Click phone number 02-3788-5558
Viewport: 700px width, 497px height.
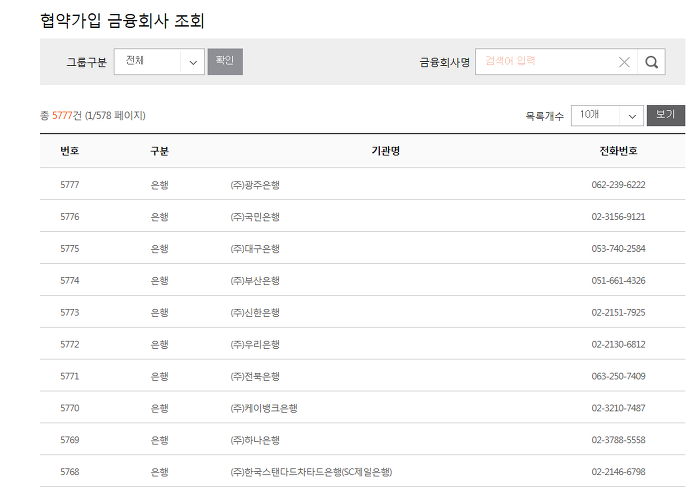618,440
